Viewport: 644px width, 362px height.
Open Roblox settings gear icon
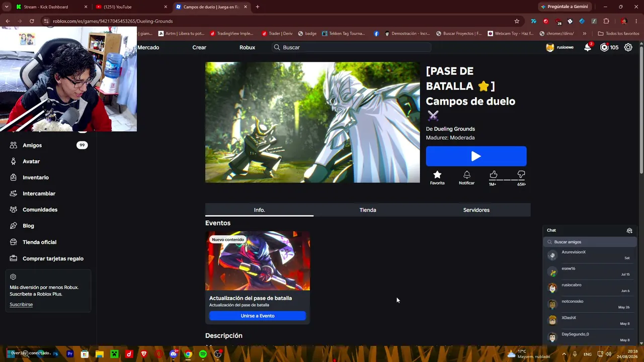[x=628, y=47]
